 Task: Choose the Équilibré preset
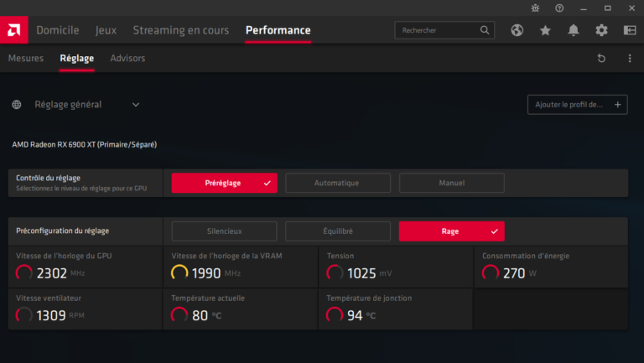click(x=336, y=231)
